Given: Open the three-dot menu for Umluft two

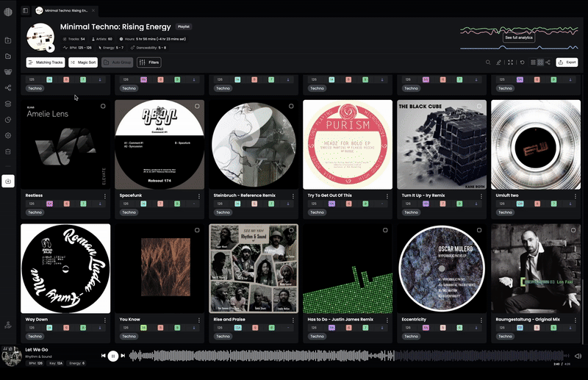Looking at the screenshot, I should tap(576, 196).
